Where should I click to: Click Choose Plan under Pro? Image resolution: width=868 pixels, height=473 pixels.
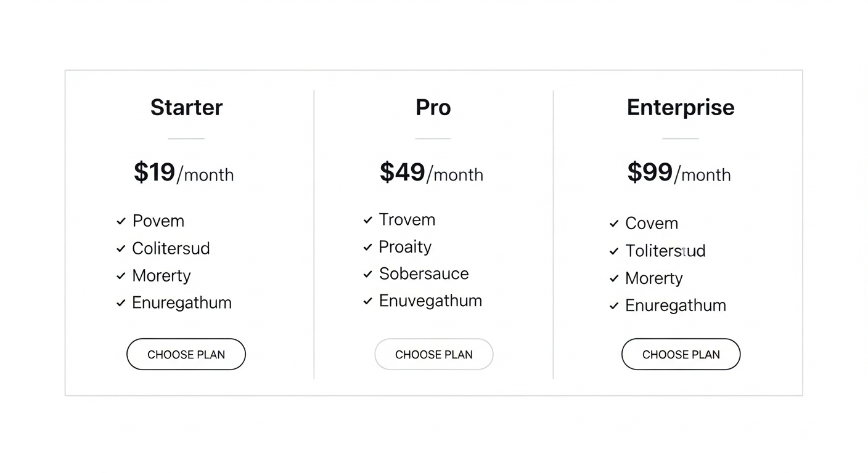click(433, 354)
